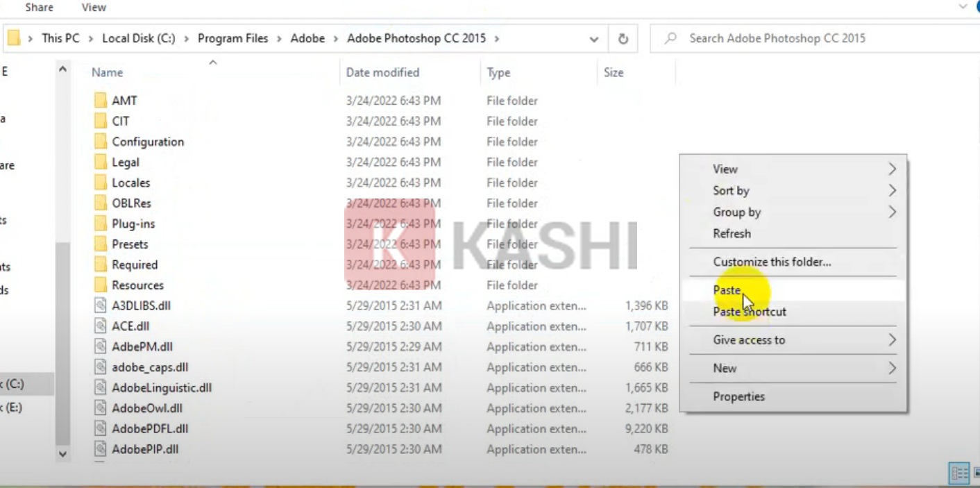
Task: Expand the New submenu in context menu
Action: [x=892, y=369]
